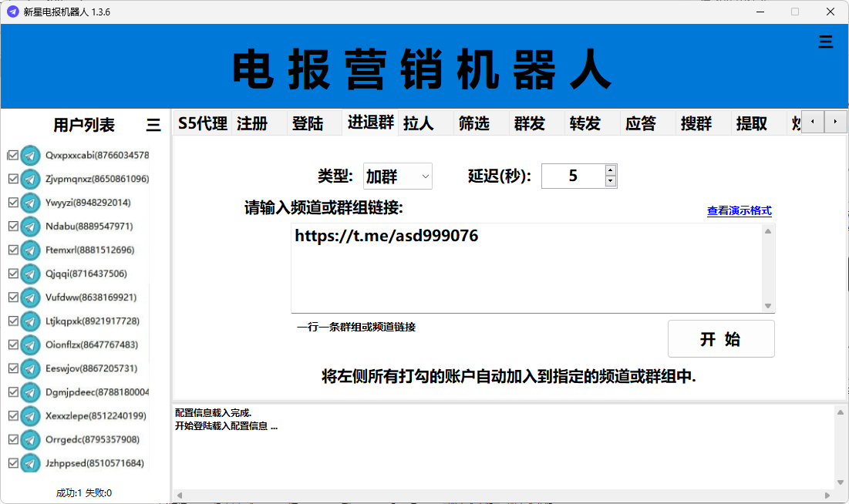
Task: Deselect the Vufdww account checkbox
Action: 14,297
